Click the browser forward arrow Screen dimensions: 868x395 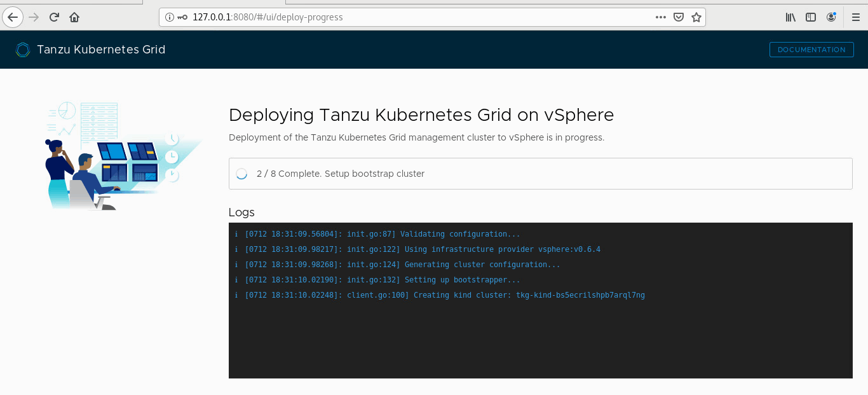(34, 17)
